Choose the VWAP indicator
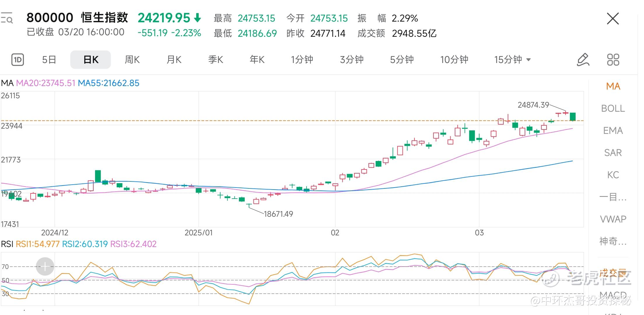Viewport: 644px width, 315px height. pyautogui.click(x=613, y=219)
